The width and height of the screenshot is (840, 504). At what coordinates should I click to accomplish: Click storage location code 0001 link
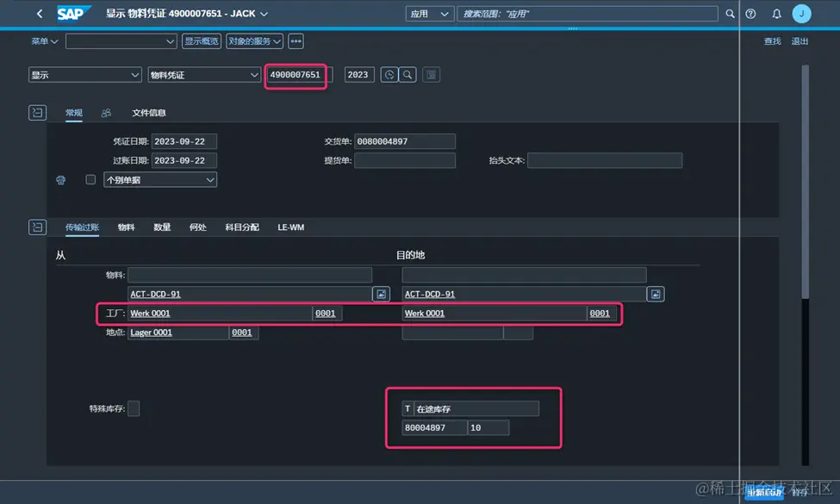coord(241,333)
